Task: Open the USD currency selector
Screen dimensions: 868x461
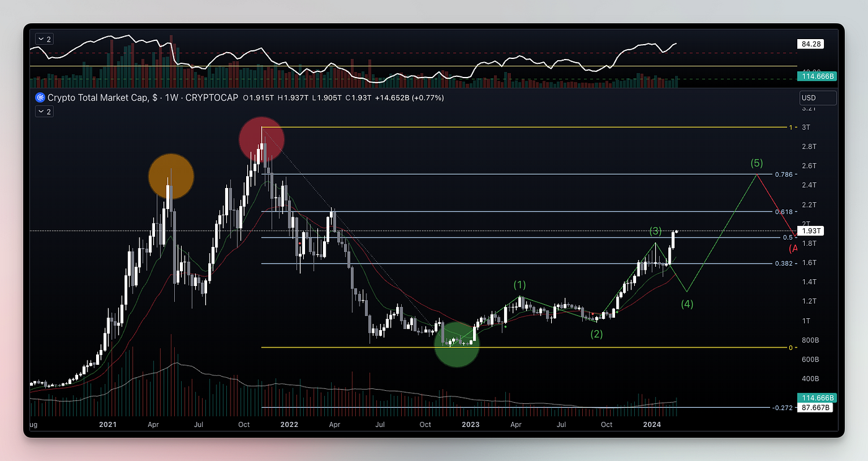Action: tap(818, 98)
